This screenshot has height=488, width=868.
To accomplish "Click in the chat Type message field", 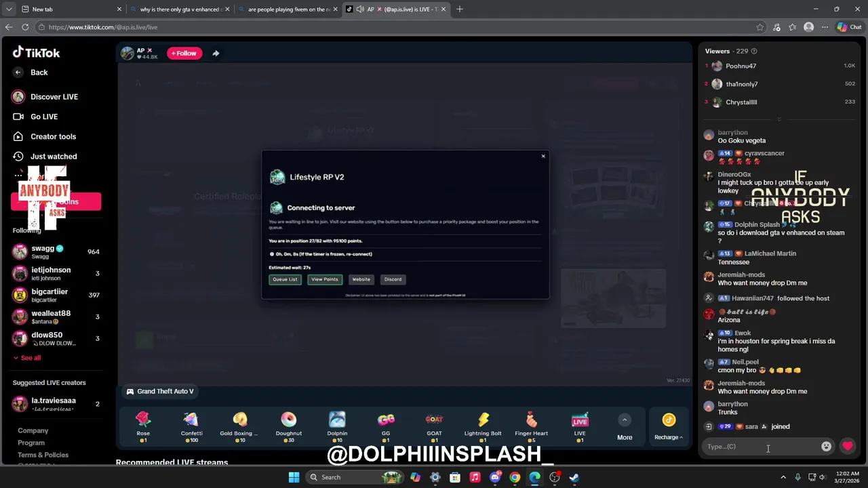I will pos(759,446).
